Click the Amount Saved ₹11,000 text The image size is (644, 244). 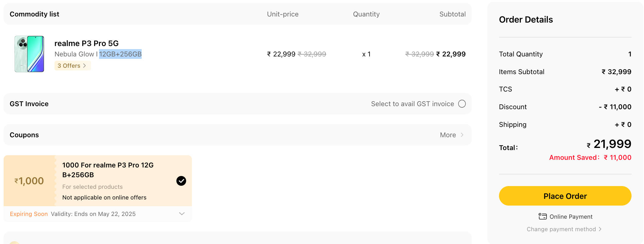(590, 157)
